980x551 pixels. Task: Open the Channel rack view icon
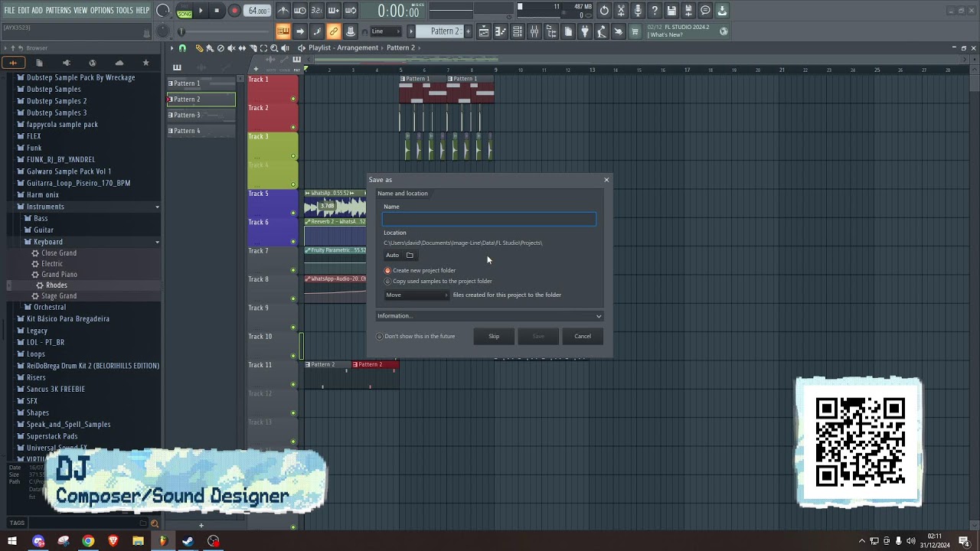click(518, 31)
